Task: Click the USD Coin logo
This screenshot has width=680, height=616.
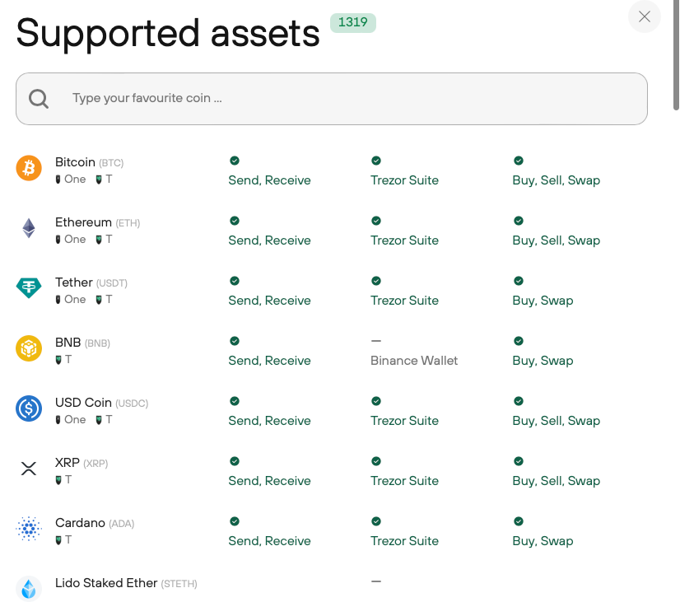Action: (29, 408)
